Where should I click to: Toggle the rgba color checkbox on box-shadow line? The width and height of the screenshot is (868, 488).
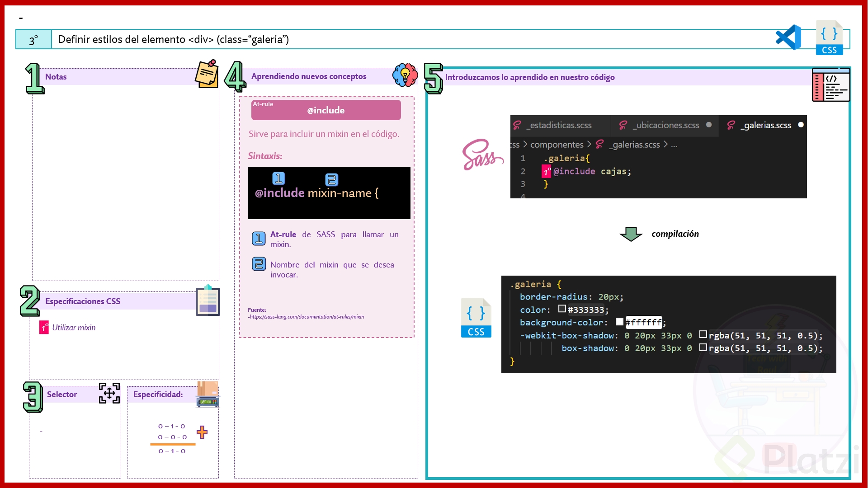click(704, 348)
